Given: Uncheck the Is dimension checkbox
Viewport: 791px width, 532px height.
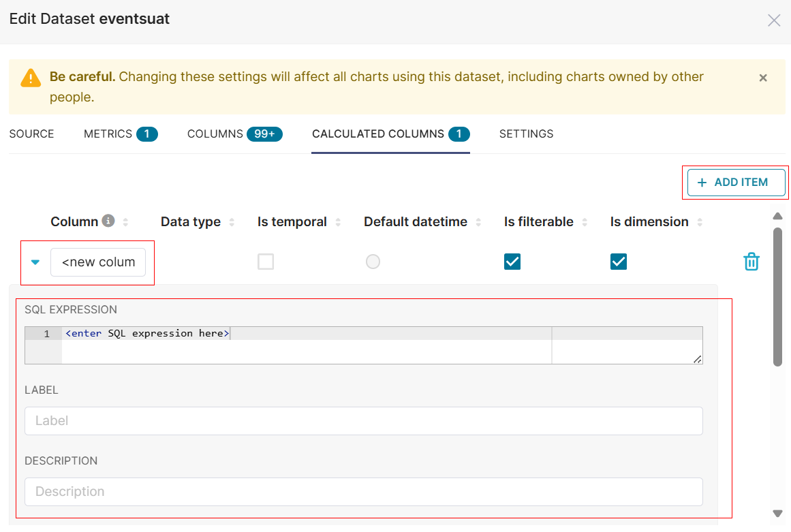Looking at the screenshot, I should coord(619,262).
